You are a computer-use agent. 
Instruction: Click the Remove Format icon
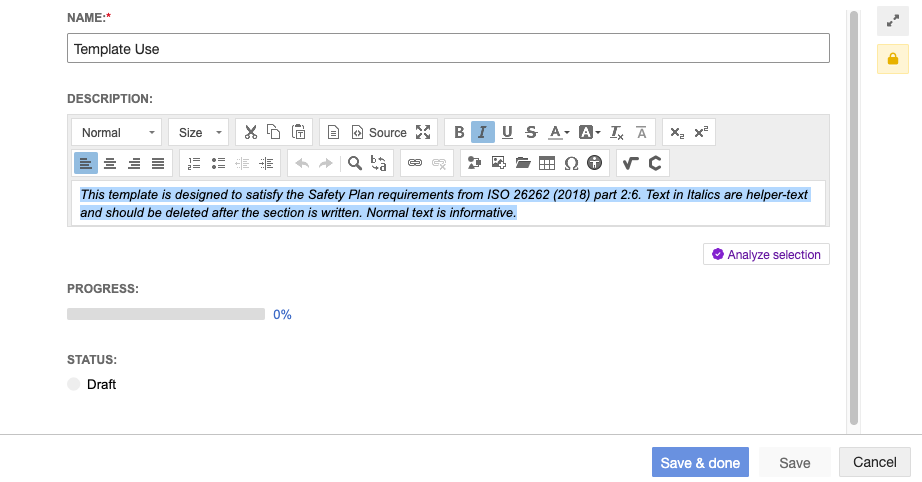pos(616,132)
